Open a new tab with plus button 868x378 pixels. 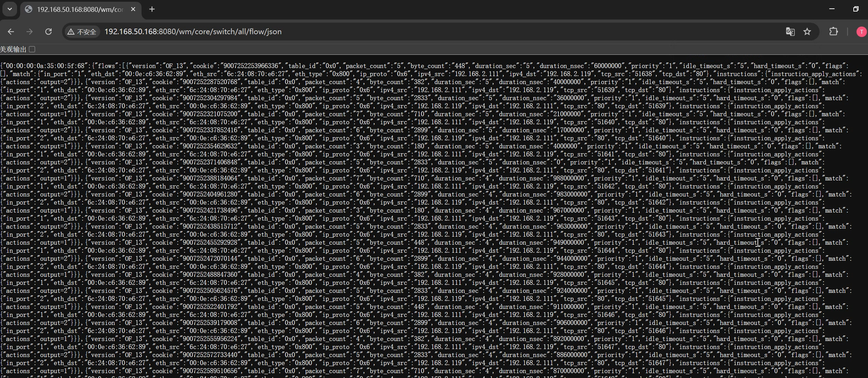coord(152,9)
